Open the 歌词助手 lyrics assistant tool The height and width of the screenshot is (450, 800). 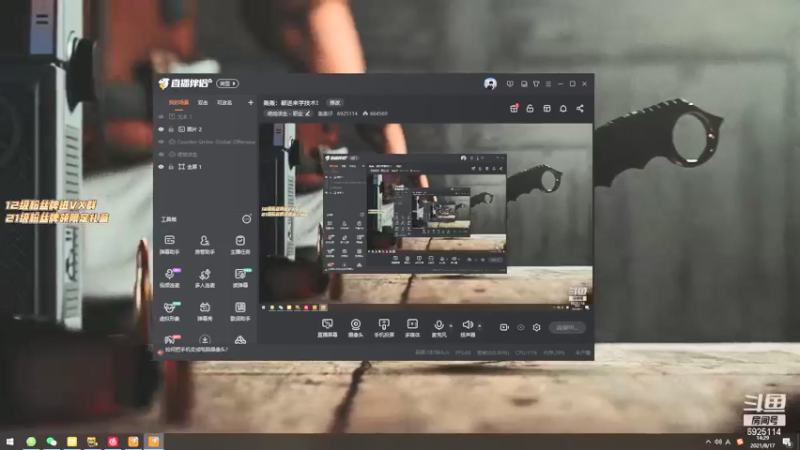(x=240, y=311)
